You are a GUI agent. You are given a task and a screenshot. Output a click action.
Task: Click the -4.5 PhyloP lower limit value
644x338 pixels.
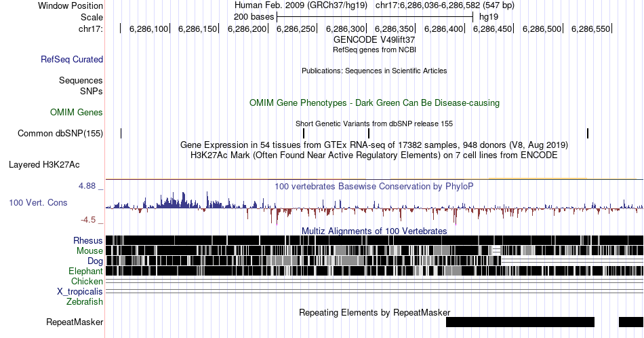[88, 220]
